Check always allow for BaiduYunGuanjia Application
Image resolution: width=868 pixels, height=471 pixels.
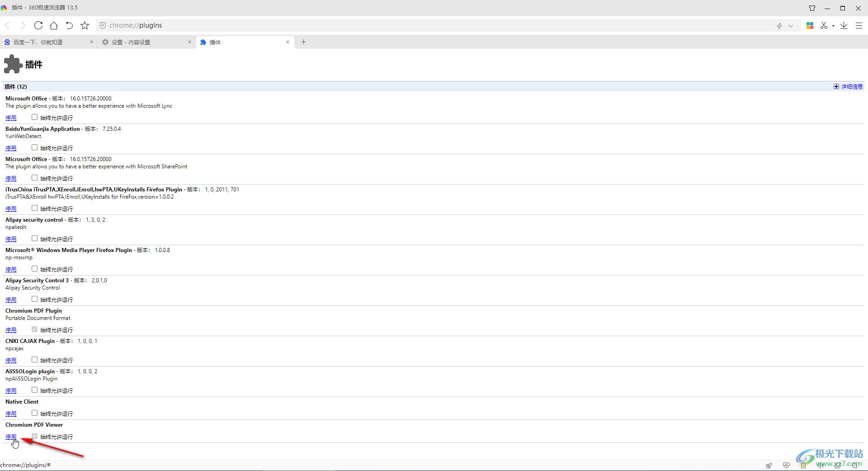34,147
